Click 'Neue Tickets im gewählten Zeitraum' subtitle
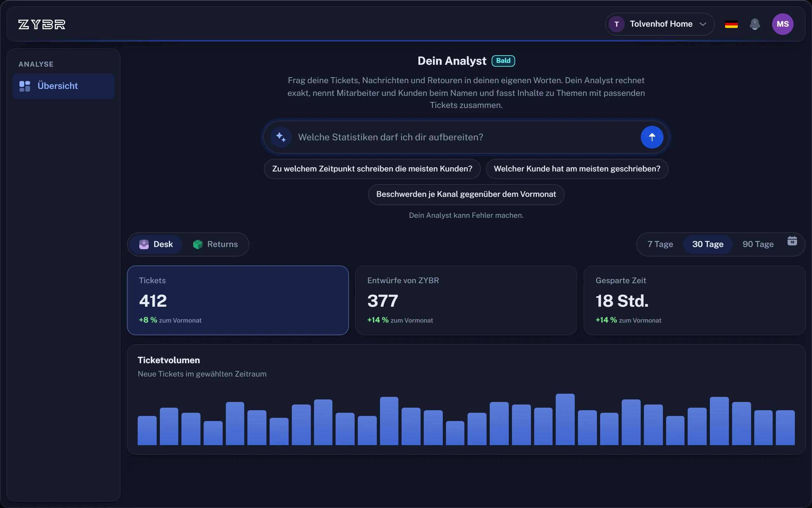The image size is (812, 508). coord(202,374)
